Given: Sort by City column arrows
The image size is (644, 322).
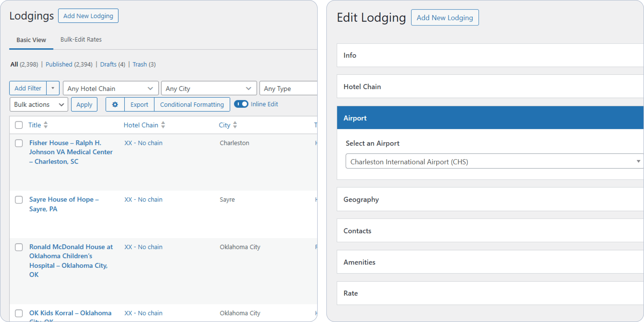Looking at the screenshot, I should 235,125.
